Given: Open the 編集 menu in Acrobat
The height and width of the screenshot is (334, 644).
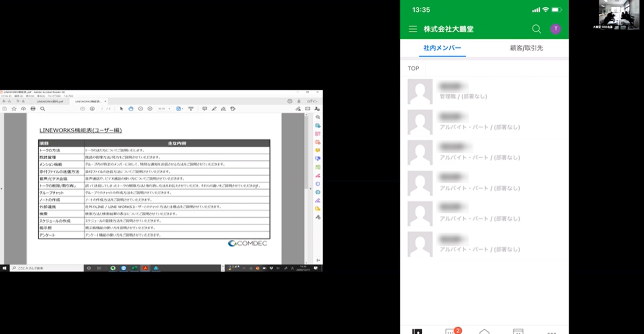Looking at the screenshot, I should 18,96.
